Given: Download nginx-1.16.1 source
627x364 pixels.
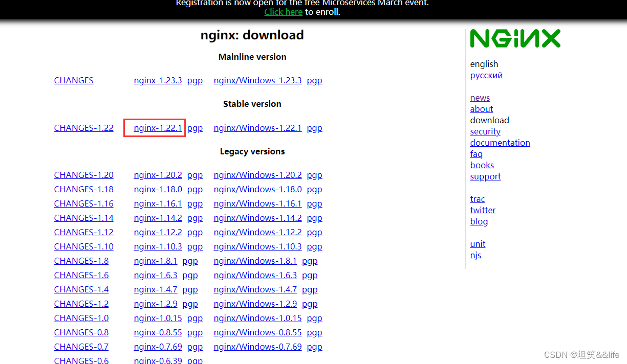Looking at the screenshot, I should [x=158, y=203].
